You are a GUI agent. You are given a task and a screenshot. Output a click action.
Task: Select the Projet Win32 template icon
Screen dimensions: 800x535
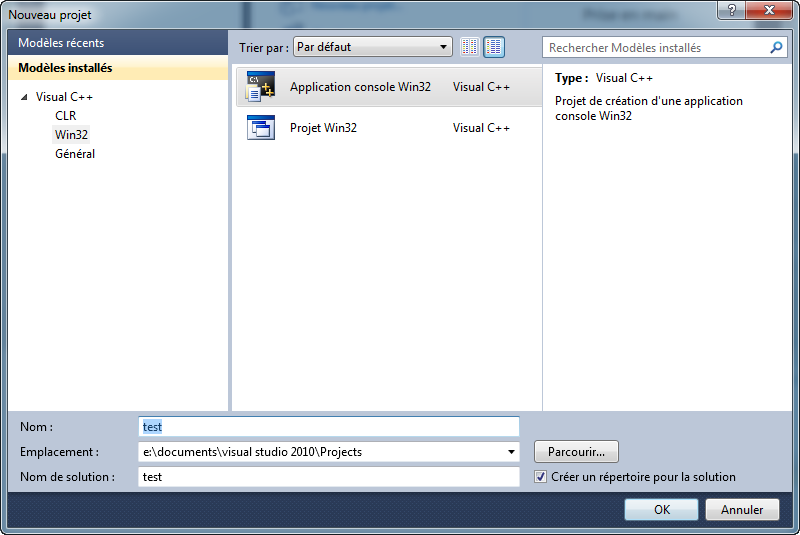tap(261, 128)
